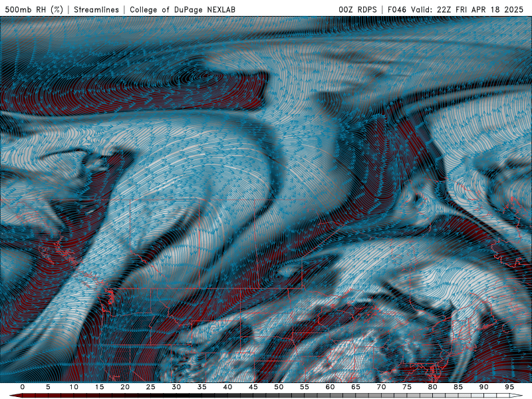Click the colorbar value label 55
This screenshot has width=532, height=399.
[x=305, y=387]
